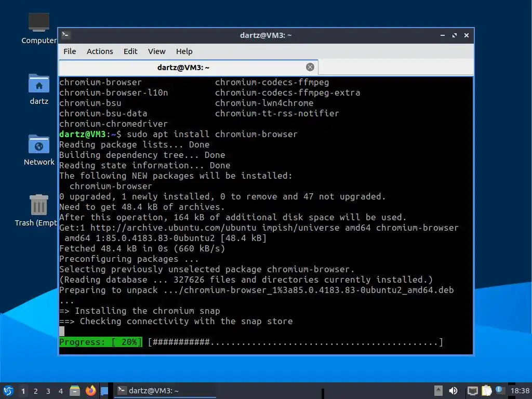Open the network connection tray icon
This screenshot has width=532, height=399.
(472, 391)
